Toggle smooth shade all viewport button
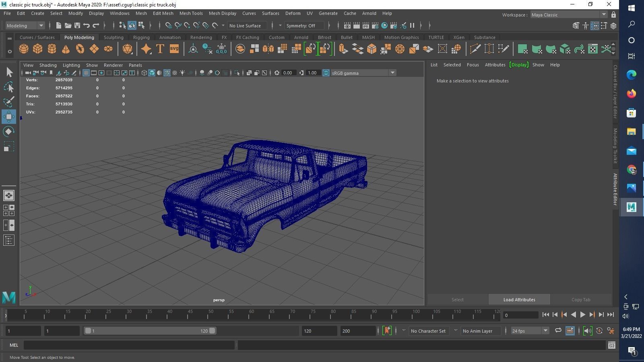The height and width of the screenshot is (362, 644). 152,73
